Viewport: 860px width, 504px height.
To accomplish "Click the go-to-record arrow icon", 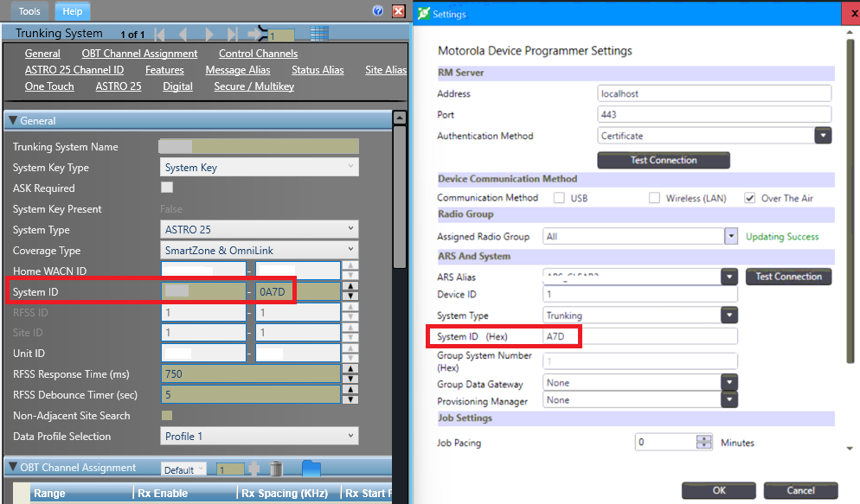I will click(257, 34).
